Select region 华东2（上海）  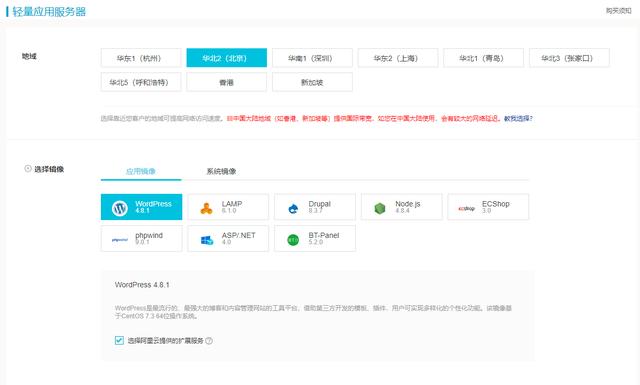click(398, 58)
